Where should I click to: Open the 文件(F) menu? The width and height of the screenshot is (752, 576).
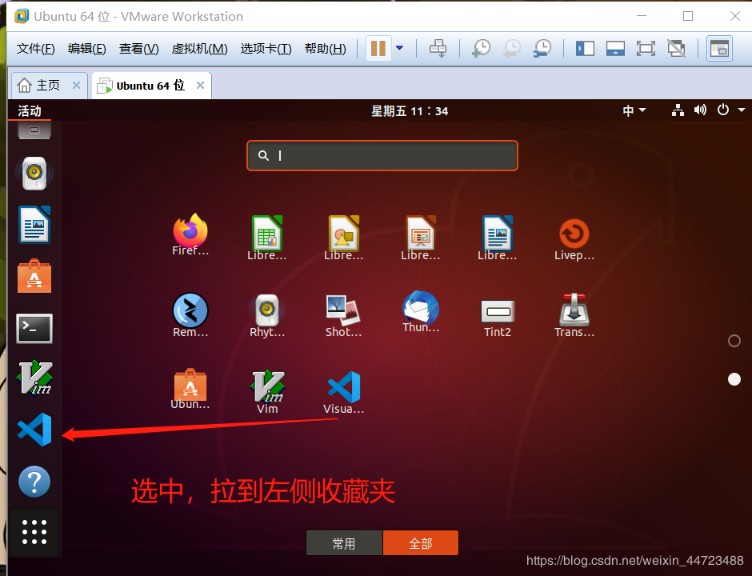[x=35, y=48]
